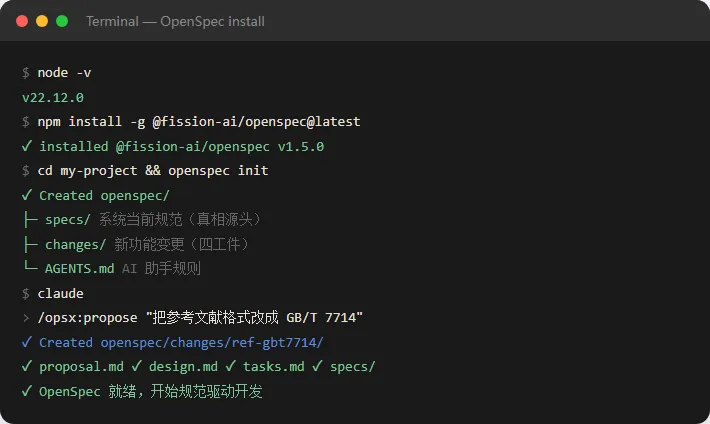Click the npm install @fission-ai/openspec@latest command
The image size is (710, 424).
pos(199,121)
